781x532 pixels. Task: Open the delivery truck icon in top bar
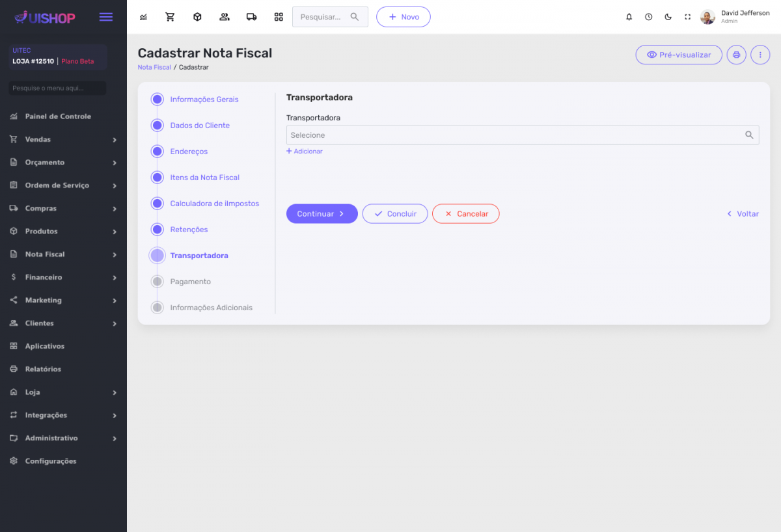251,17
